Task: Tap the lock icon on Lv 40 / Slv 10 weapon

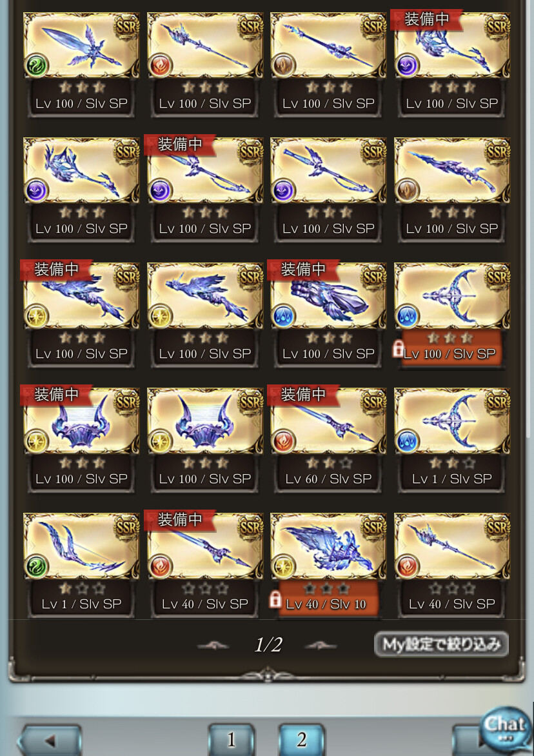Action: pos(275,599)
